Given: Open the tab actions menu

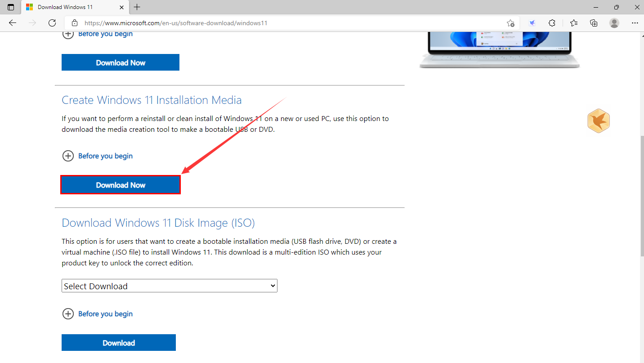Looking at the screenshot, I should (10, 7).
